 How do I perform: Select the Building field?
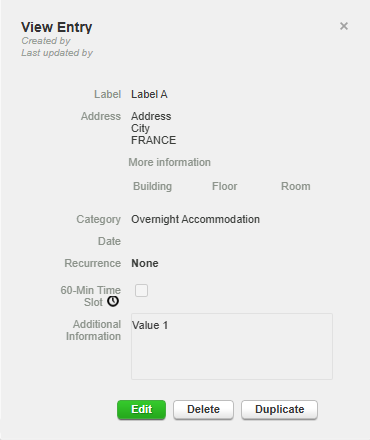tap(152, 186)
